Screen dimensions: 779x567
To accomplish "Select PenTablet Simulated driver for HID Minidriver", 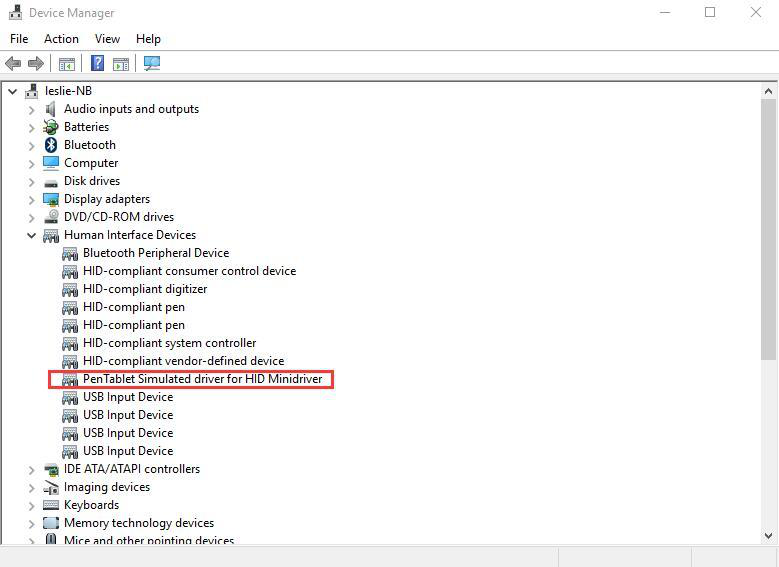I will tap(203, 379).
